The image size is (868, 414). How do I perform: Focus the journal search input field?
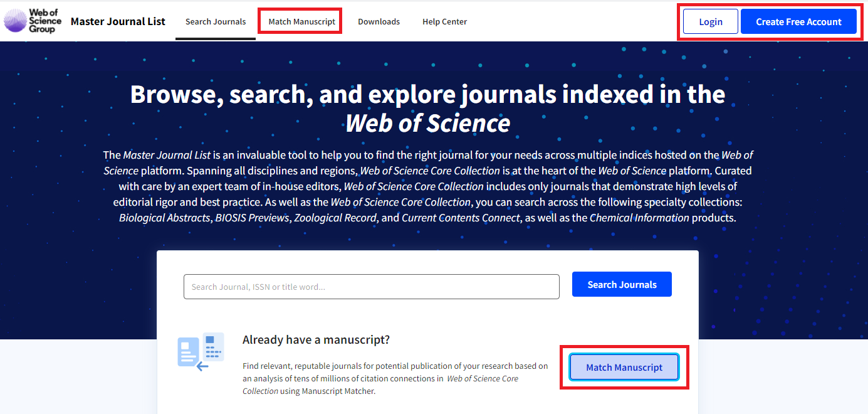(x=371, y=287)
